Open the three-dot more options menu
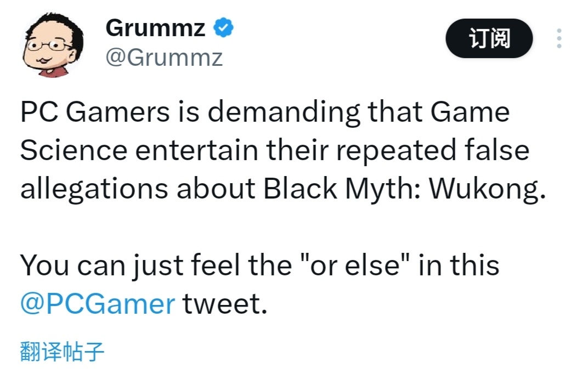This screenshot has height=373, width=588. [558, 38]
